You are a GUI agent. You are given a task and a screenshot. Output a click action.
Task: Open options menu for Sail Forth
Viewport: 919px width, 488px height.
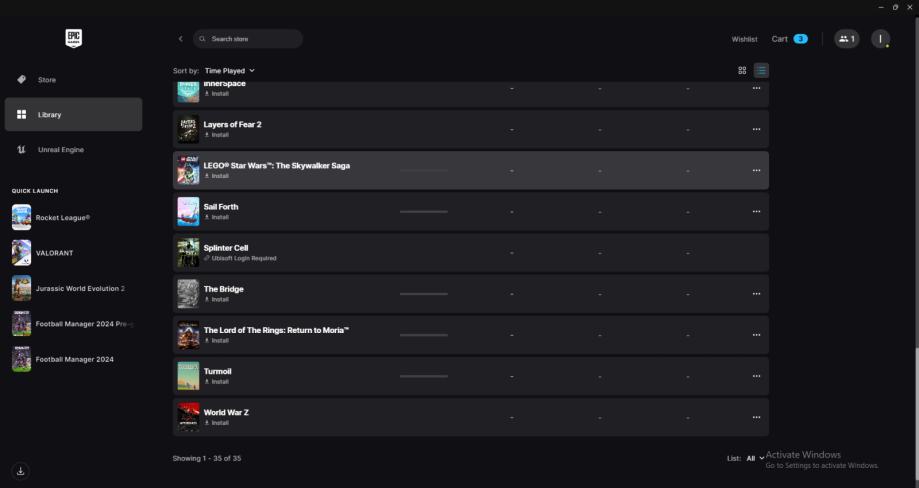tap(756, 211)
